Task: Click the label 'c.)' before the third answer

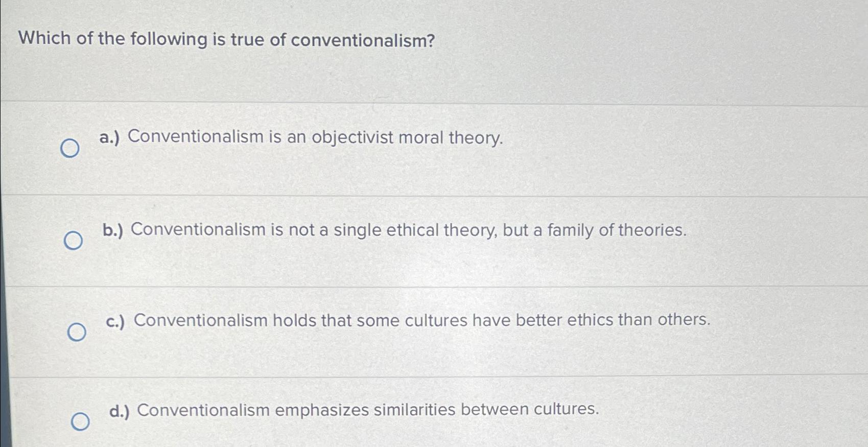Action: [x=116, y=320]
